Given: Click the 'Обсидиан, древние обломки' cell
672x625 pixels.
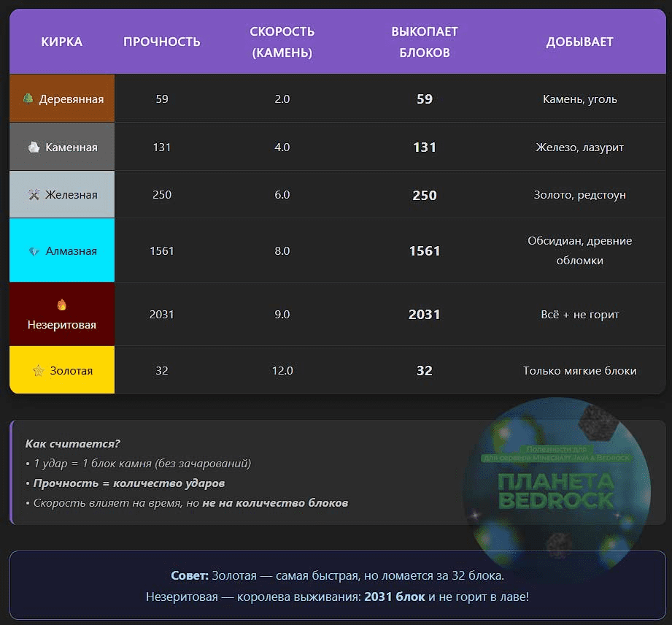Looking at the screenshot, I should pos(579,250).
